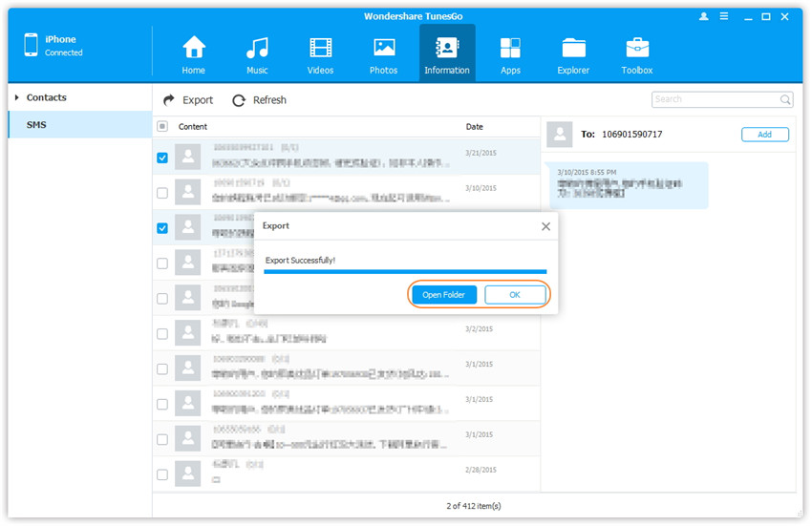Expand the Contacts tree item

point(17,97)
